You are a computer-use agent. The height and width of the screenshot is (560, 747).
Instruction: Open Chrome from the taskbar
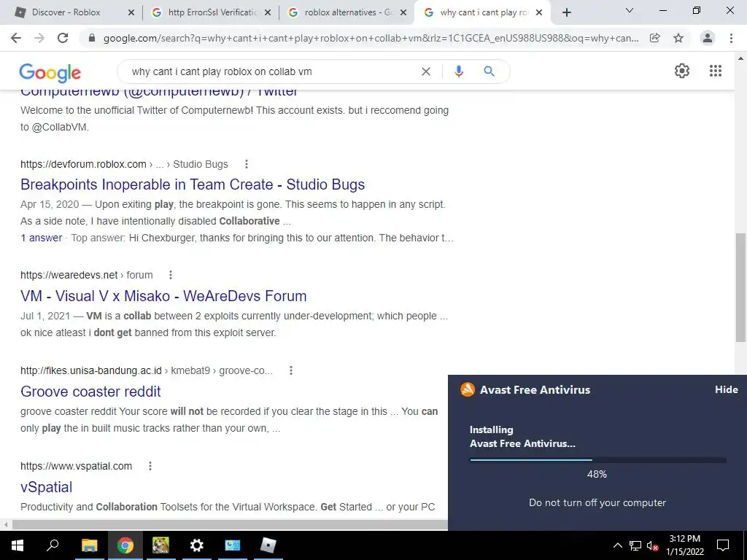tap(125, 545)
